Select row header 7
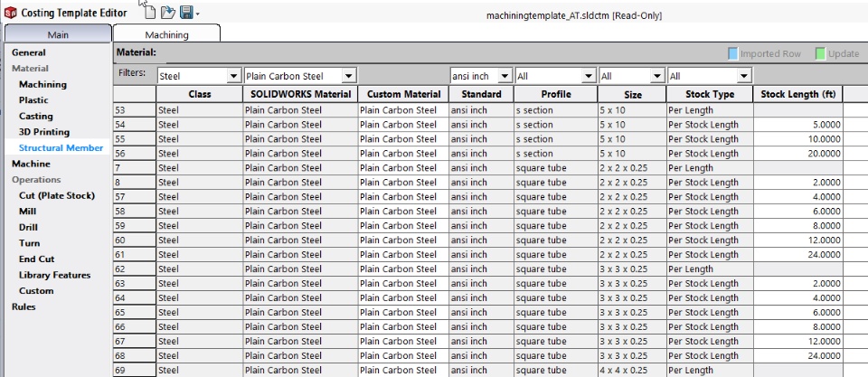 tap(135, 168)
